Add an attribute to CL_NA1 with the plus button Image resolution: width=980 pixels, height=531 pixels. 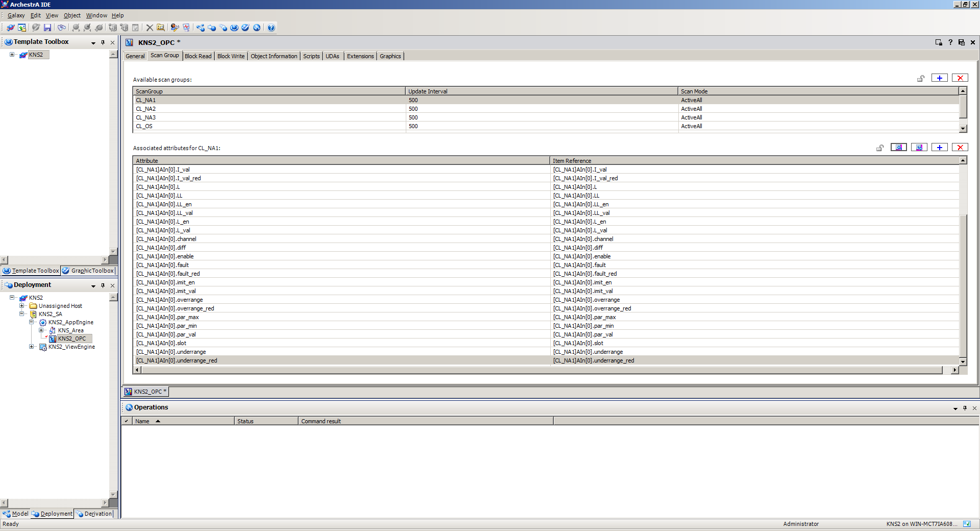pyautogui.click(x=939, y=148)
